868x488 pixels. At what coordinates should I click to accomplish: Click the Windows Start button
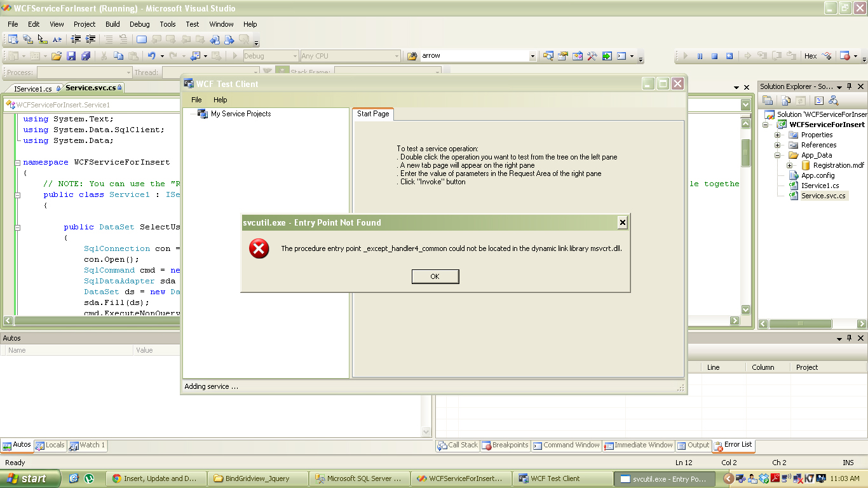point(31,478)
